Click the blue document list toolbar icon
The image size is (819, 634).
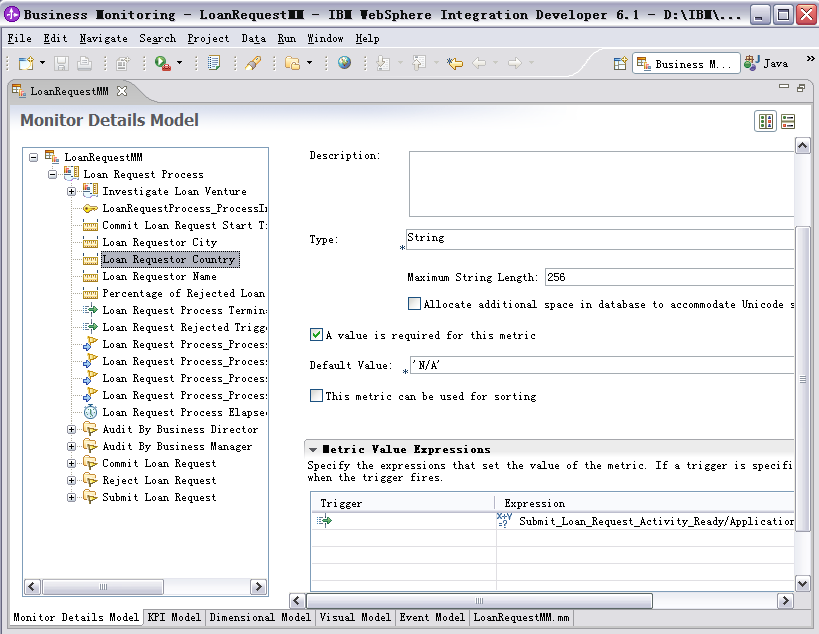214,63
